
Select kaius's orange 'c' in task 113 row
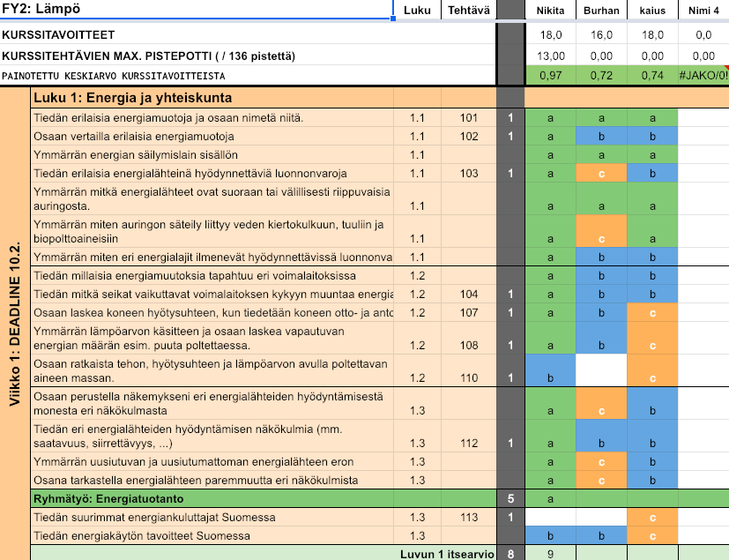[653, 517]
